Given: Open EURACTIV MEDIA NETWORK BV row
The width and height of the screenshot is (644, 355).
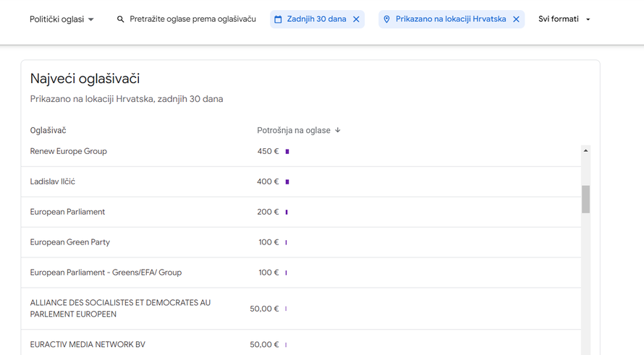Looking at the screenshot, I should (88, 344).
